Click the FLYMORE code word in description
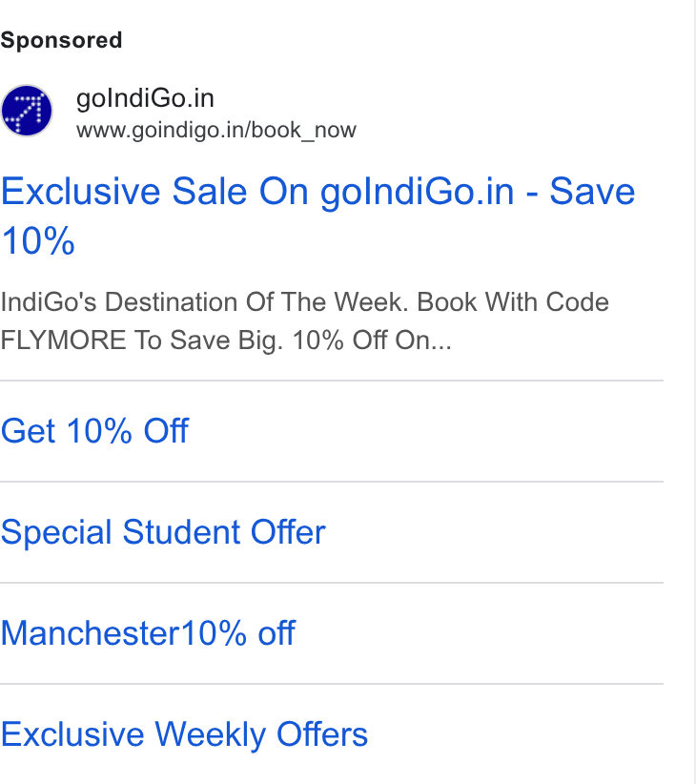Viewport: 696px width, 784px height. [x=63, y=340]
